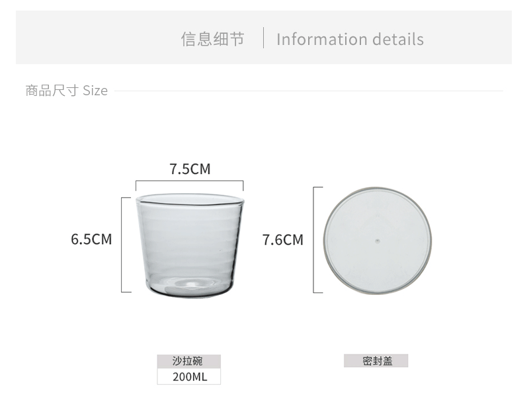Click the rim of the glass bowl
The height and width of the screenshot is (420, 529).
(x=190, y=197)
